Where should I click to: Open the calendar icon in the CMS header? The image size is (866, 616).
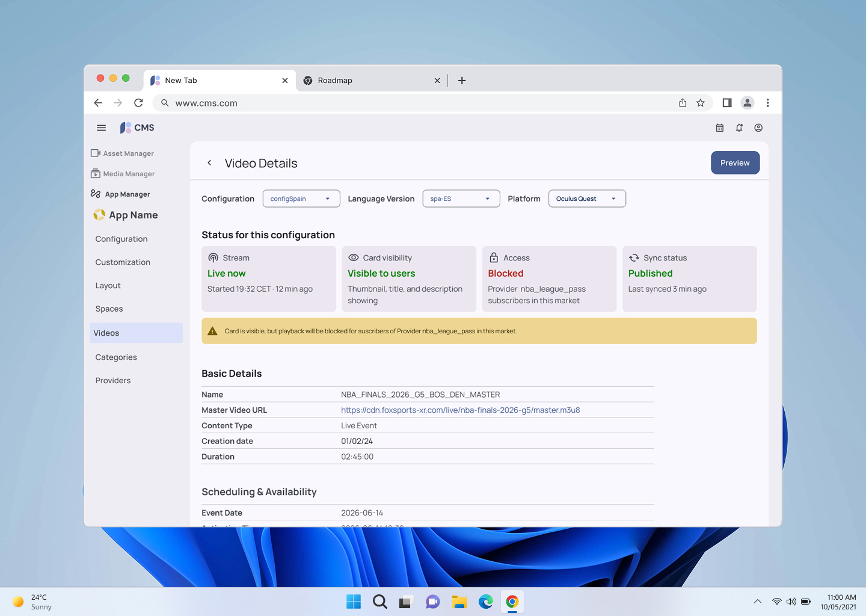point(719,128)
